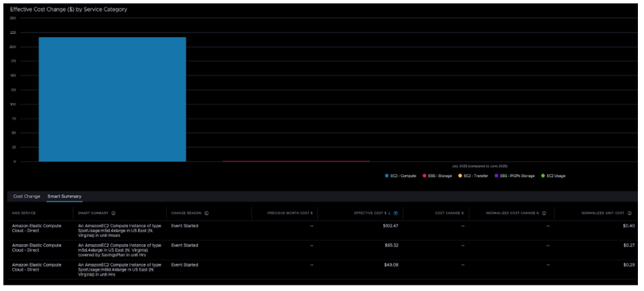Screen dimensions: 644x291
Task: Click the SpotUsage:m6id.4xlarge summary text
Action: point(119,270)
